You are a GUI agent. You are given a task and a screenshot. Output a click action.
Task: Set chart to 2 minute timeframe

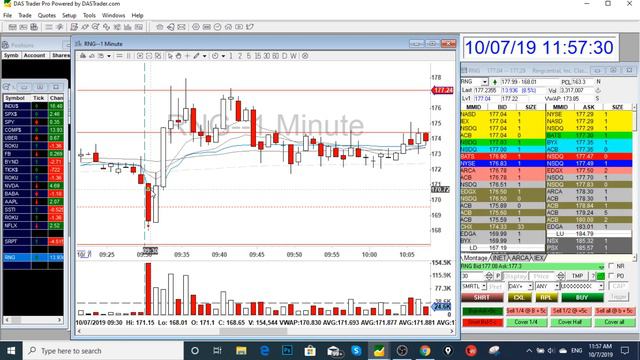coord(240,56)
